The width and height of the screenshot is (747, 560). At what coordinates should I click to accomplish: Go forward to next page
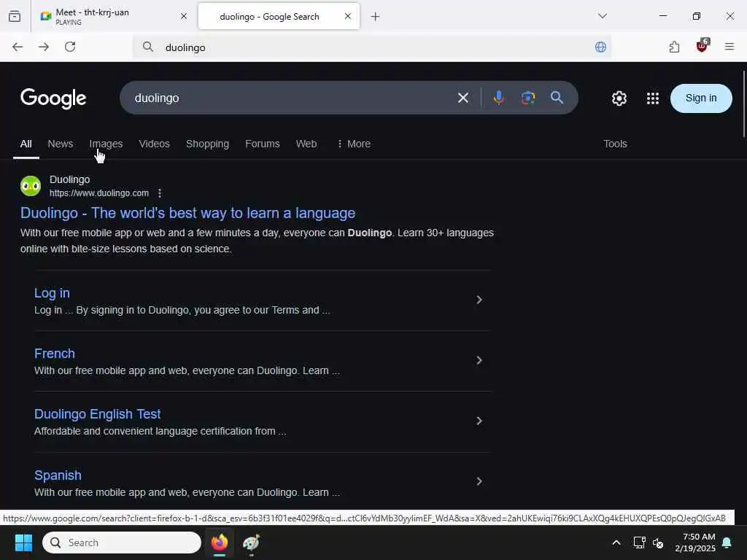coord(44,47)
